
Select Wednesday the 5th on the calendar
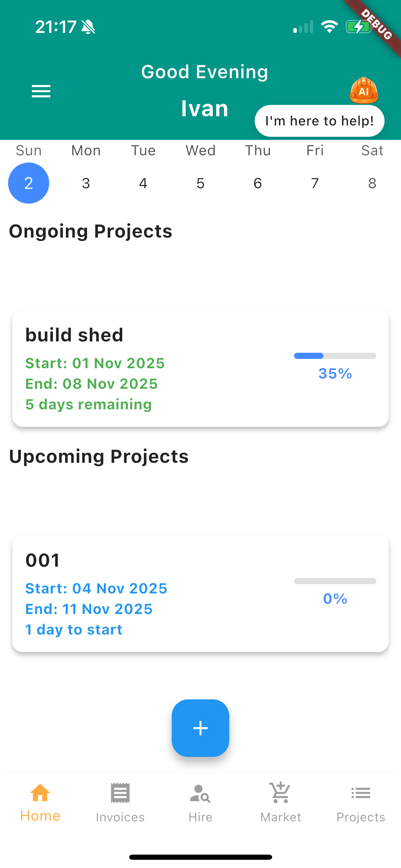200,183
